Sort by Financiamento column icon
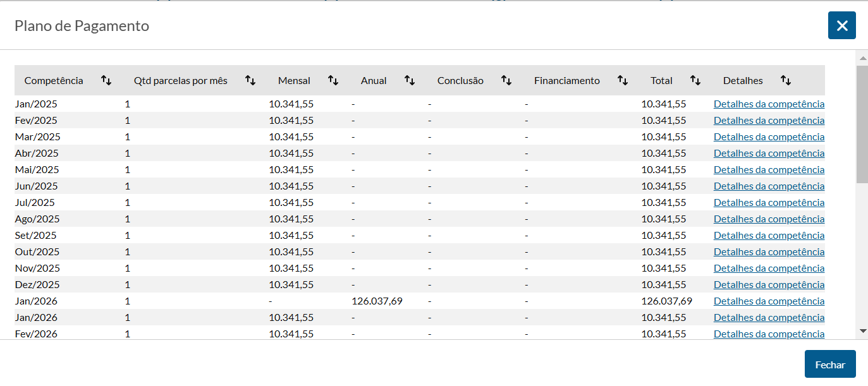 tap(623, 80)
